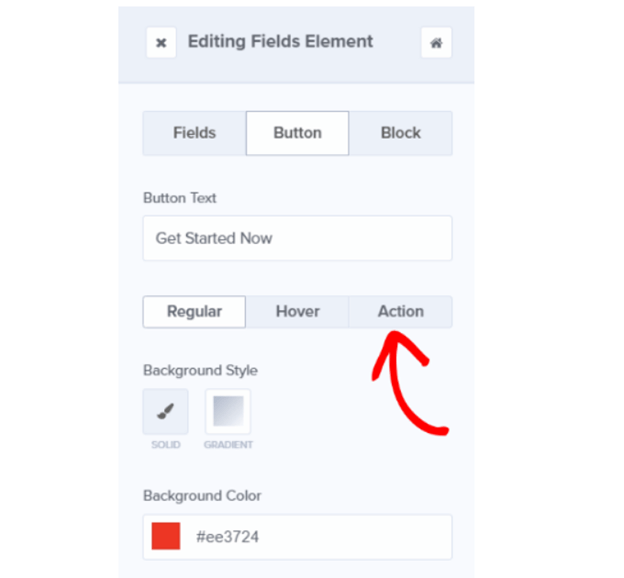Choose the Gradient background style icon

pyautogui.click(x=228, y=412)
